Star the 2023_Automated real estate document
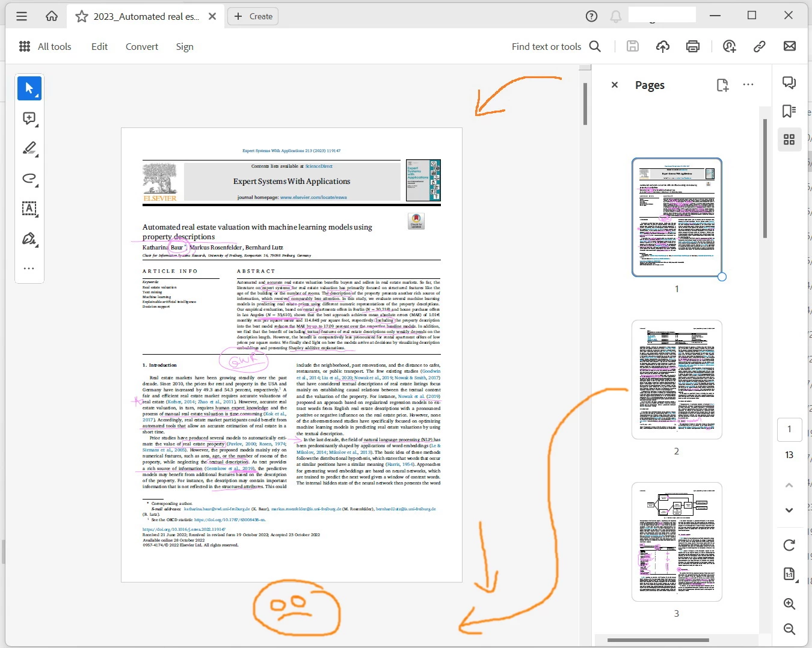 [82, 16]
